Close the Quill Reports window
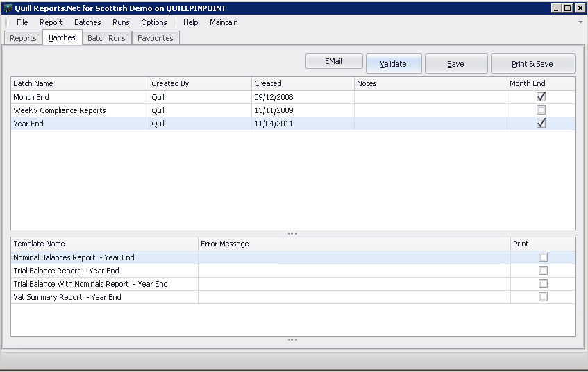 580,8
